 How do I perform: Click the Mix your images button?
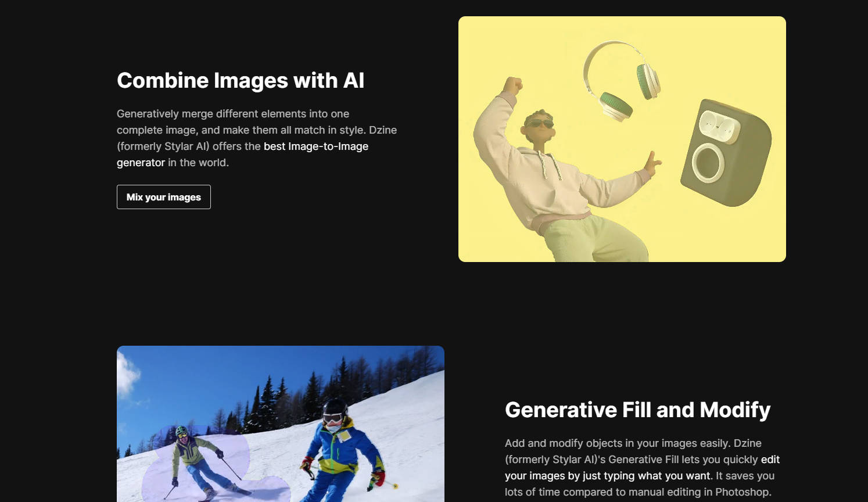163,197
